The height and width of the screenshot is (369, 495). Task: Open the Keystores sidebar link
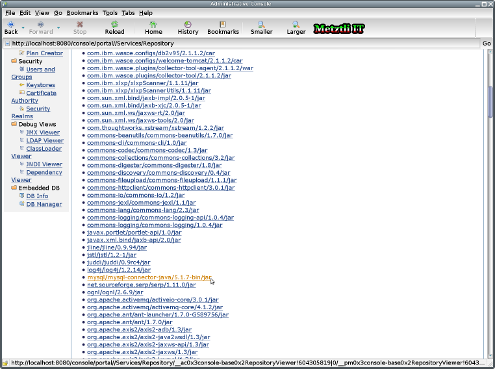coord(41,85)
